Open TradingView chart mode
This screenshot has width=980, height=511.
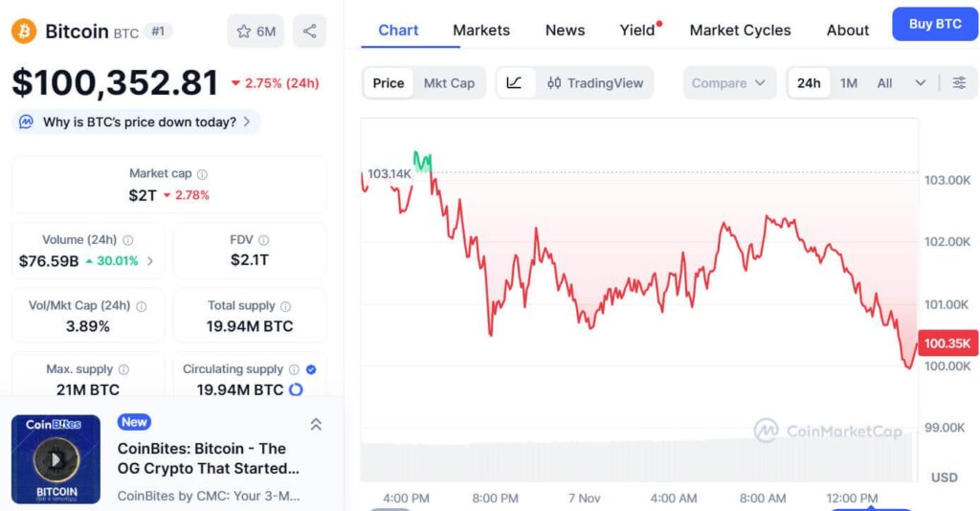595,83
